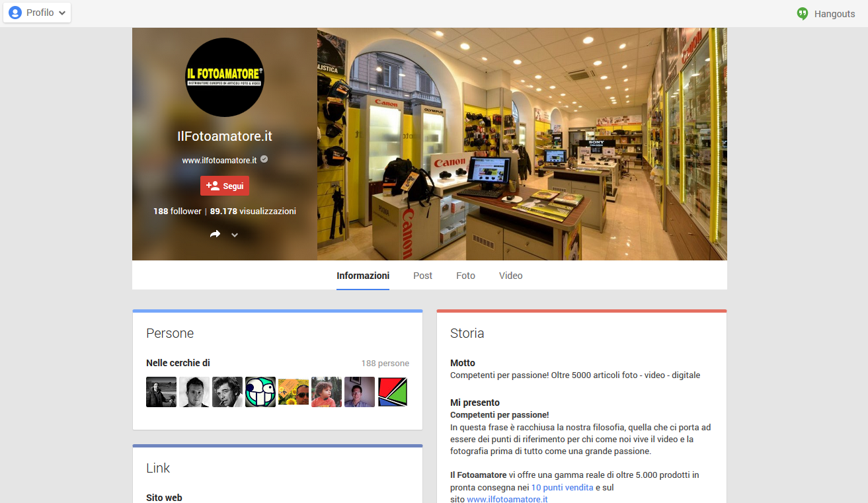Image resolution: width=868 pixels, height=503 pixels.
Task: Click the verified checkmark badge
Action: tap(264, 159)
